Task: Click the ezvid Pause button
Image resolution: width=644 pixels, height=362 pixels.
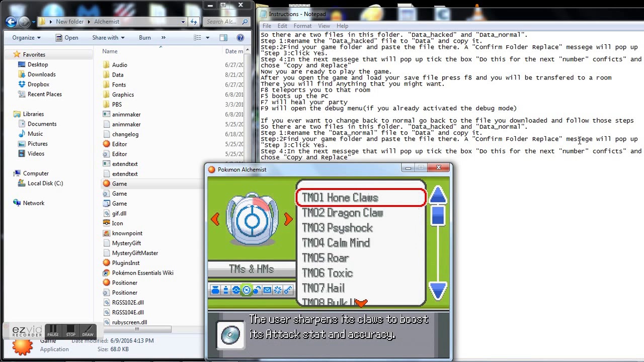Action: point(53,331)
